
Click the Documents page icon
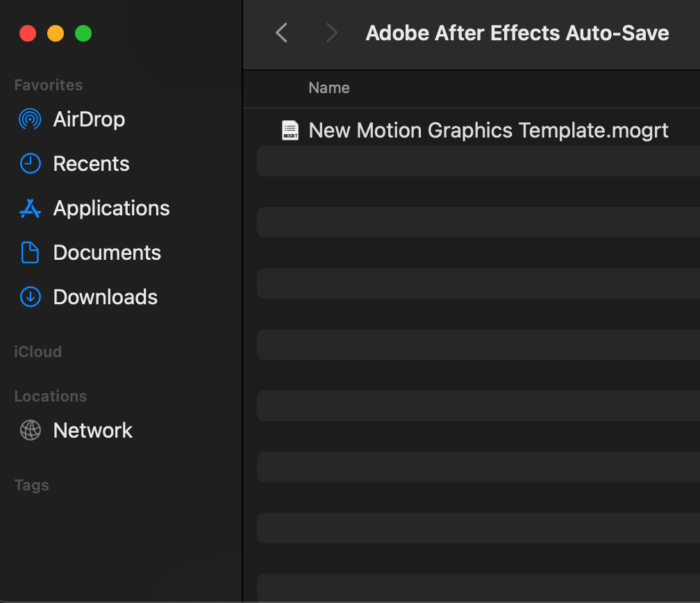pos(30,253)
